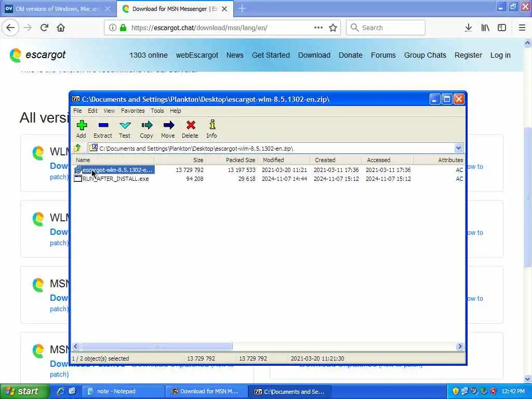This screenshot has width=532, height=399.
Task: Open the News link
Action: [235, 55]
